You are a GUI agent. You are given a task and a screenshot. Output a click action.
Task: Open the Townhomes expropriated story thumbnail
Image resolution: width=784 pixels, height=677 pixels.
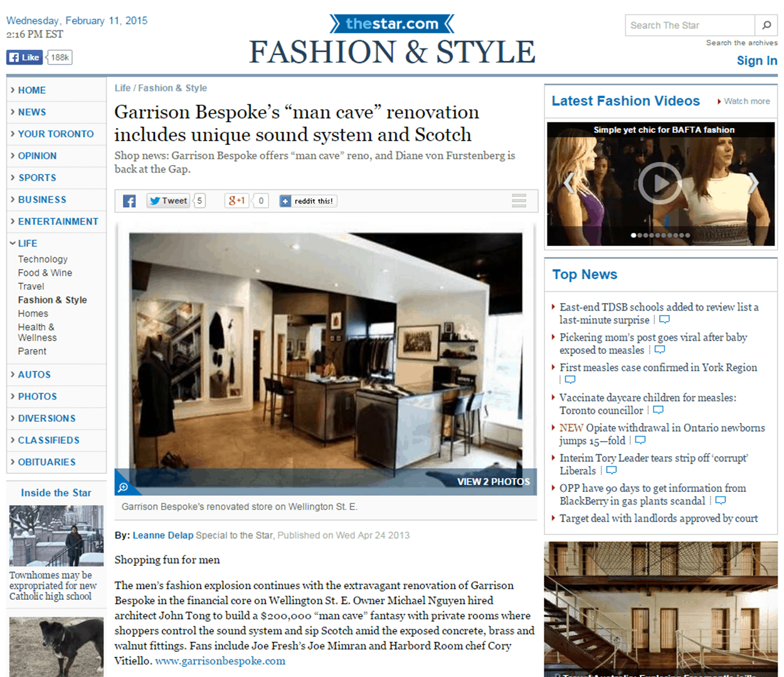[x=56, y=536]
